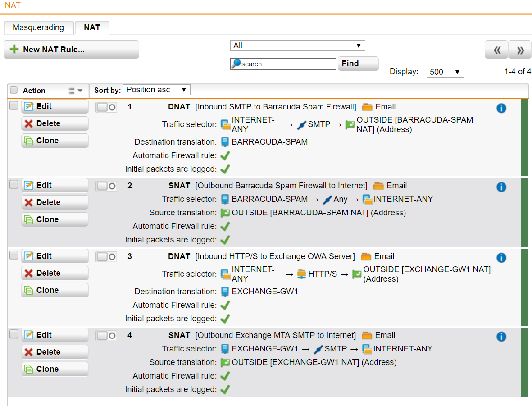Delete NAT rule 3
532x406 pixels.
tap(55, 273)
